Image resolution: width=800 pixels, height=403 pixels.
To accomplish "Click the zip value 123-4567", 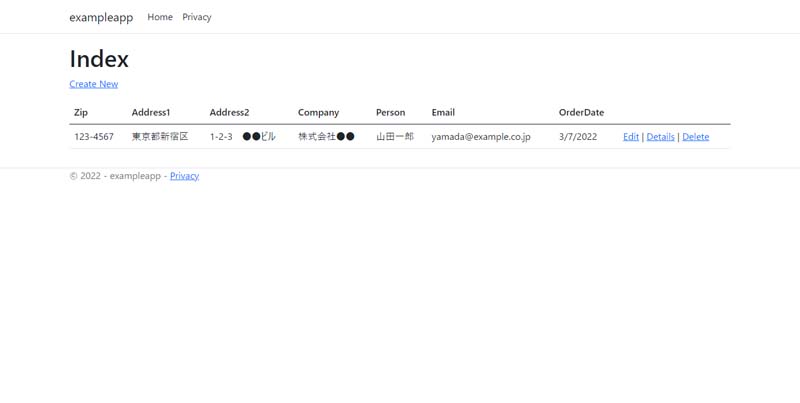I will tap(94, 137).
